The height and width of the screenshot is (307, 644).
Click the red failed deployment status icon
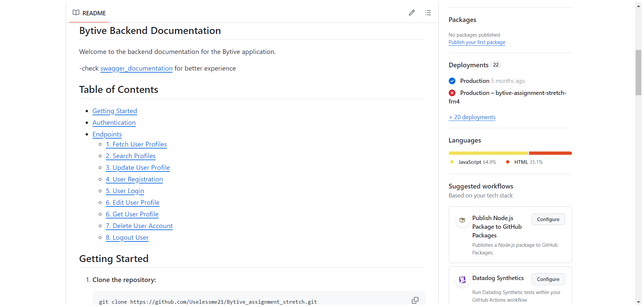452,93
